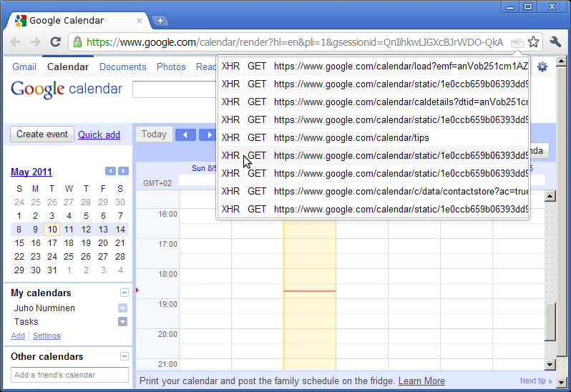Screen dimensions: 571x392
Task: Jump to Today in the calendar
Action: 154,134
